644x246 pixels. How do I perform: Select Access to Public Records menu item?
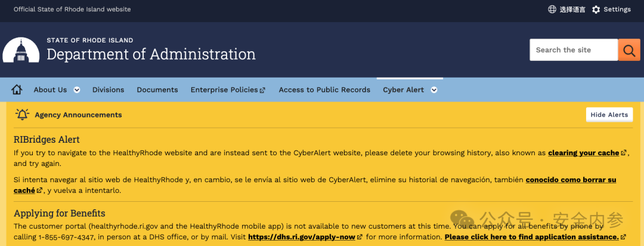coord(324,90)
